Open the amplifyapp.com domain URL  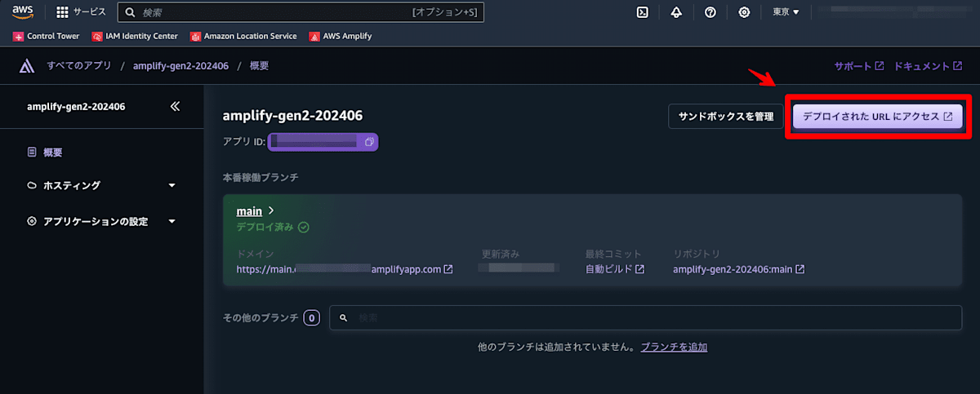pyautogui.click(x=344, y=269)
